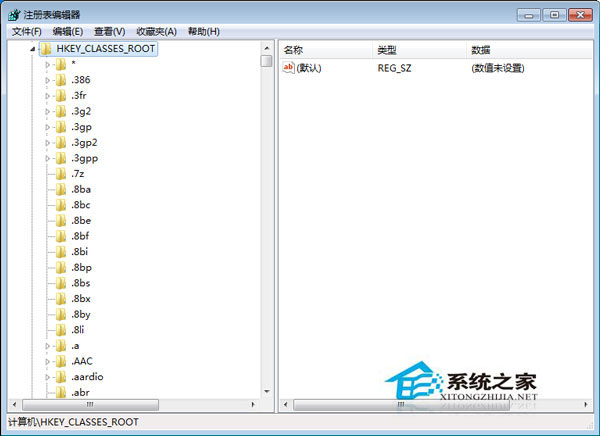This screenshot has height=436, width=600.
Task: Sort by the 数据 column header
Action: (530, 50)
